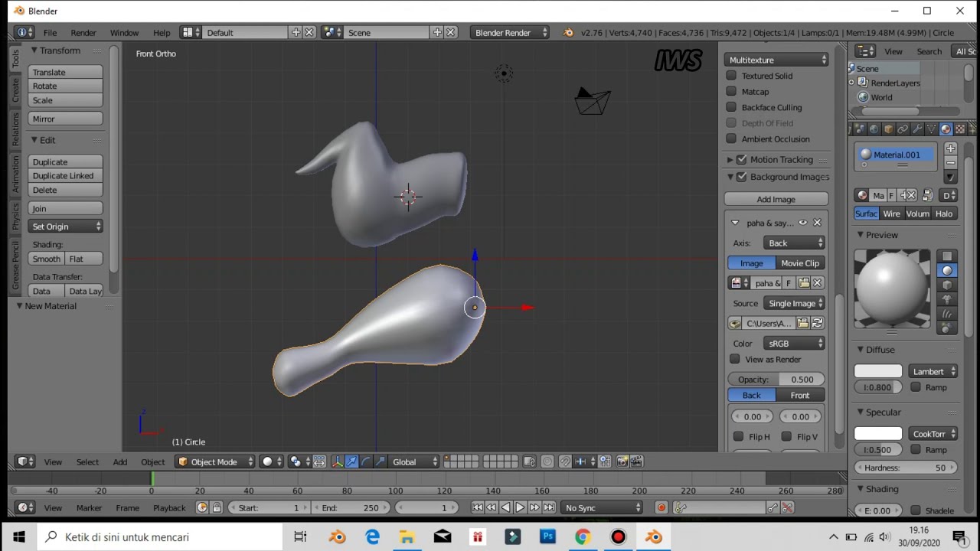Toggle Motion Tracking checkbox
Screen dimensions: 980x551
pyautogui.click(x=741, y=159)
